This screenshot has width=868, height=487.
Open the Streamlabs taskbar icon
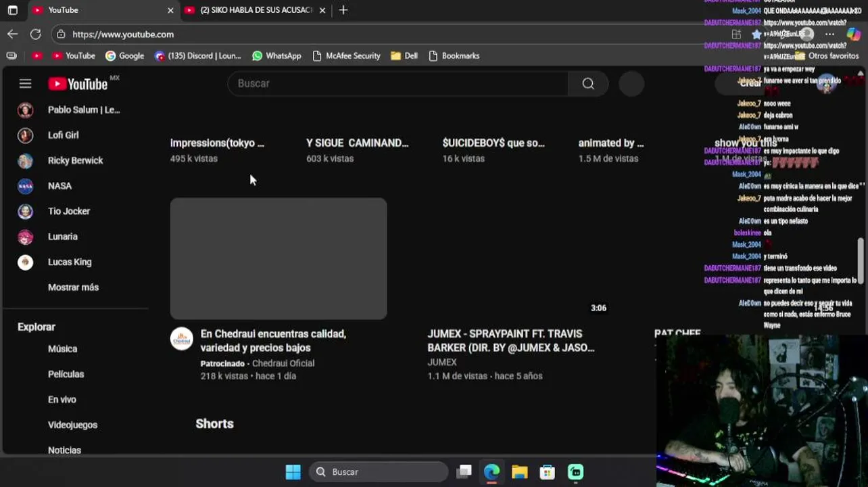[x=575, y=472]
